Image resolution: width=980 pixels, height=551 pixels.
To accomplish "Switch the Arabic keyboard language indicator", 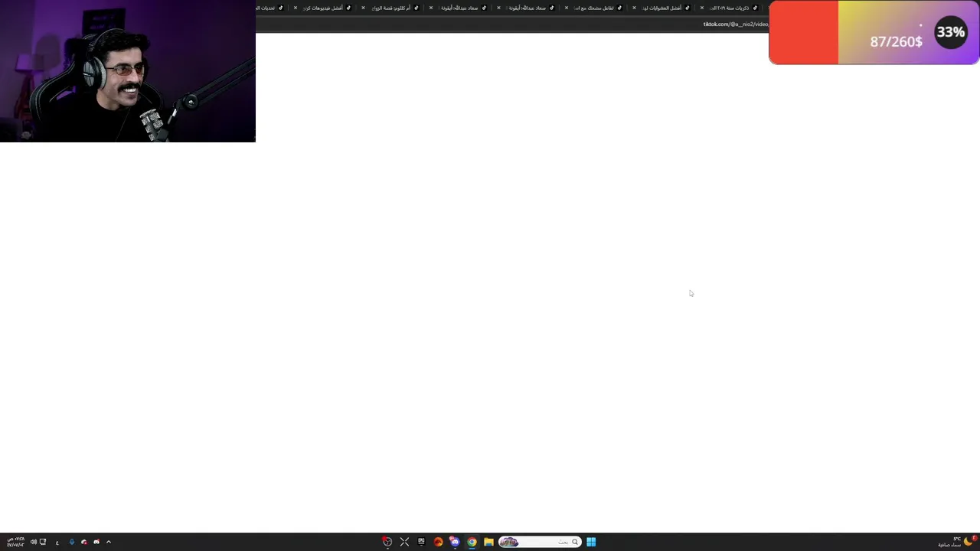I will [x=57, y=543].
